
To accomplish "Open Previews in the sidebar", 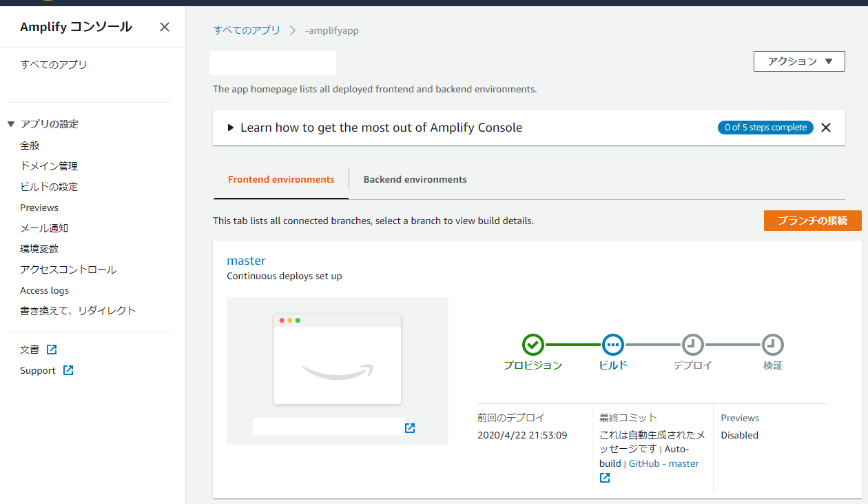I will [x=39, y=208].
